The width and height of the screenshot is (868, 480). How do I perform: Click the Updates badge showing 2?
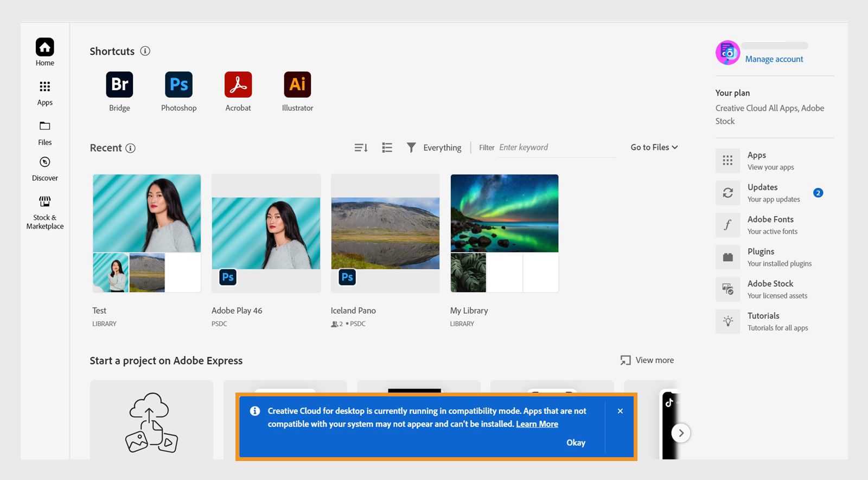[818, 193]
